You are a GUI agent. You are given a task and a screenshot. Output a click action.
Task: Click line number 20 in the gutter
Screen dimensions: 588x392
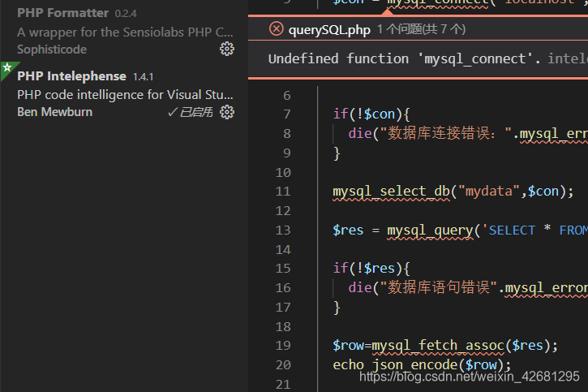283,364
